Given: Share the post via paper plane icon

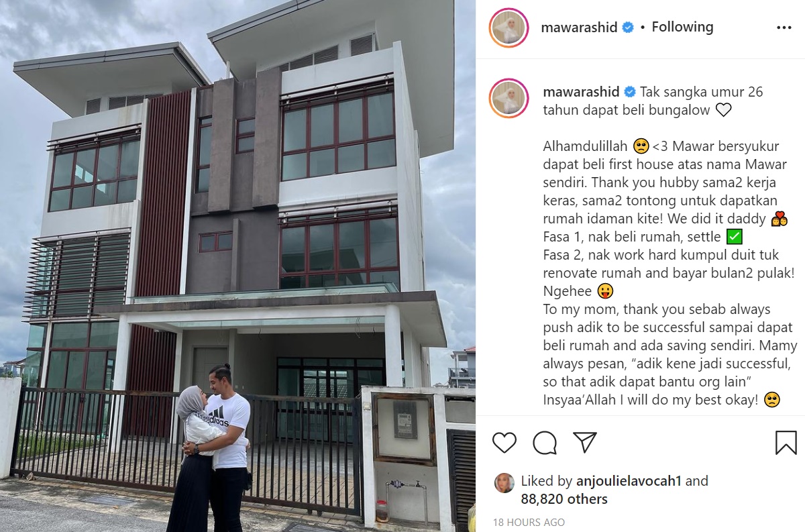Looking at the screenshot, I should click(585, 442).
